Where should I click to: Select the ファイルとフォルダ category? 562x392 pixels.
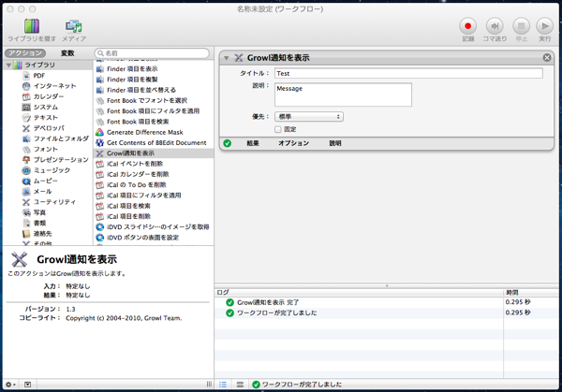(x=61, y=138)
